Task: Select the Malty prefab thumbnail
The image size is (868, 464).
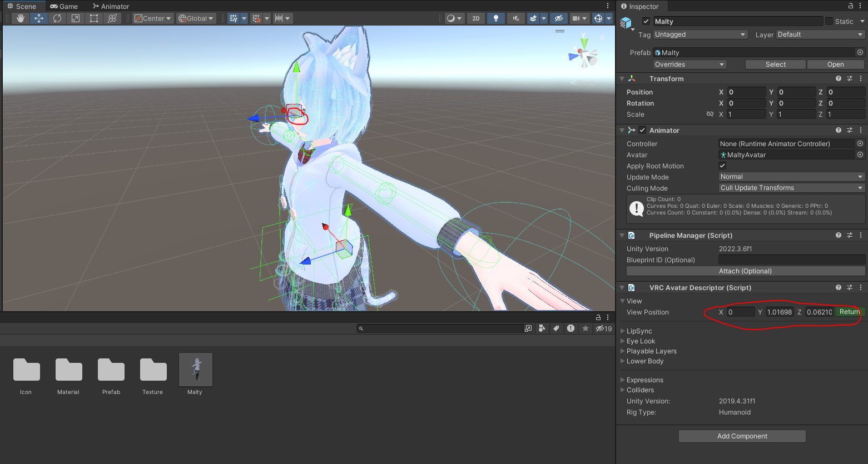Action: 196,370
